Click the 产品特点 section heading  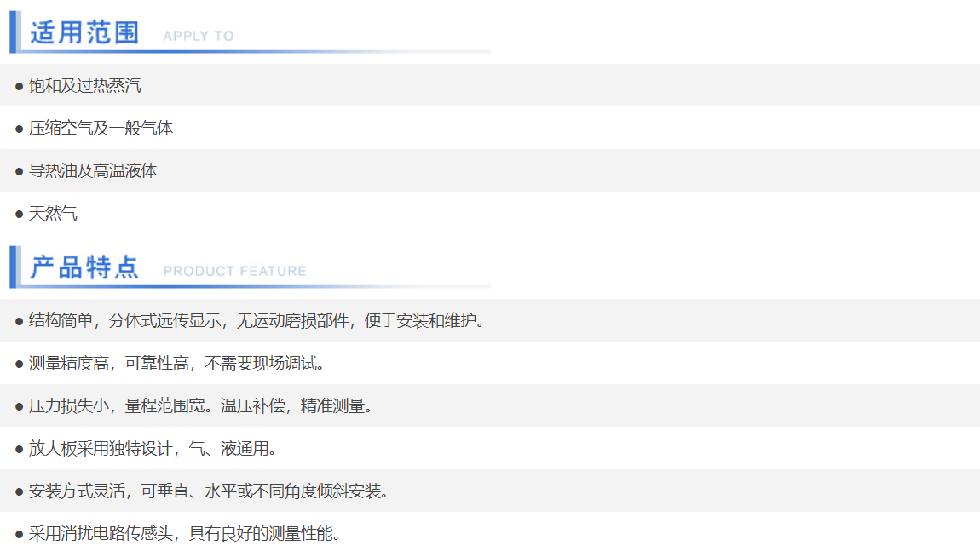point(84,267)
